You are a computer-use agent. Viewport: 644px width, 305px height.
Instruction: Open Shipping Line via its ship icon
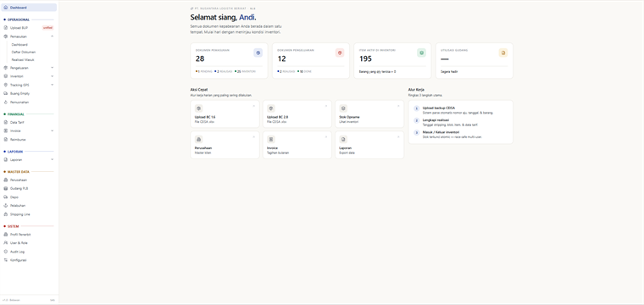(x=6, y=214)
